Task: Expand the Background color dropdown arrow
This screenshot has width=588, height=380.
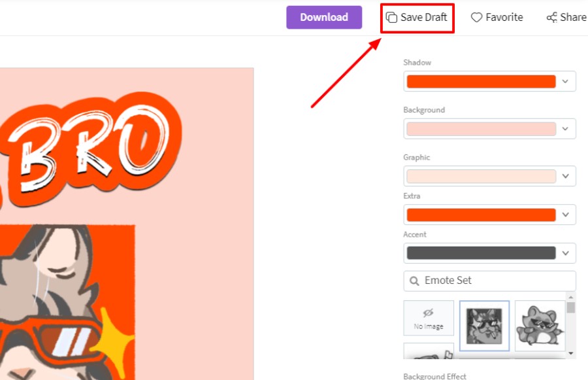Action: tap(565, 129)
